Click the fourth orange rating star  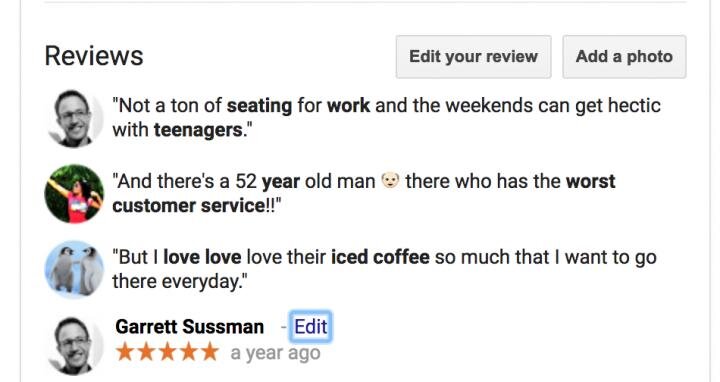point(188,352)
